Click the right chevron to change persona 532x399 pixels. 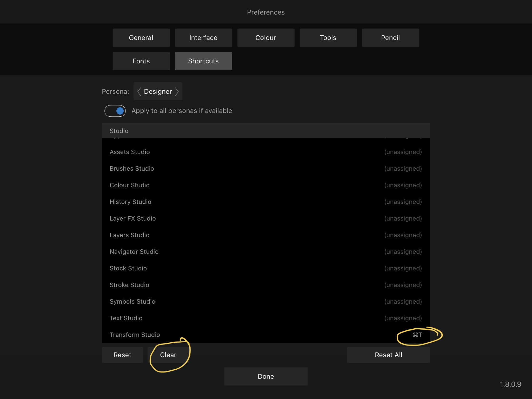coord(177,91)
